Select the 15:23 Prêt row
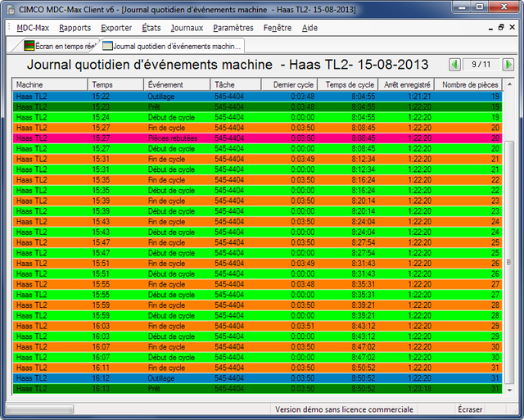The image size is (524, 420). coord(257,107)
